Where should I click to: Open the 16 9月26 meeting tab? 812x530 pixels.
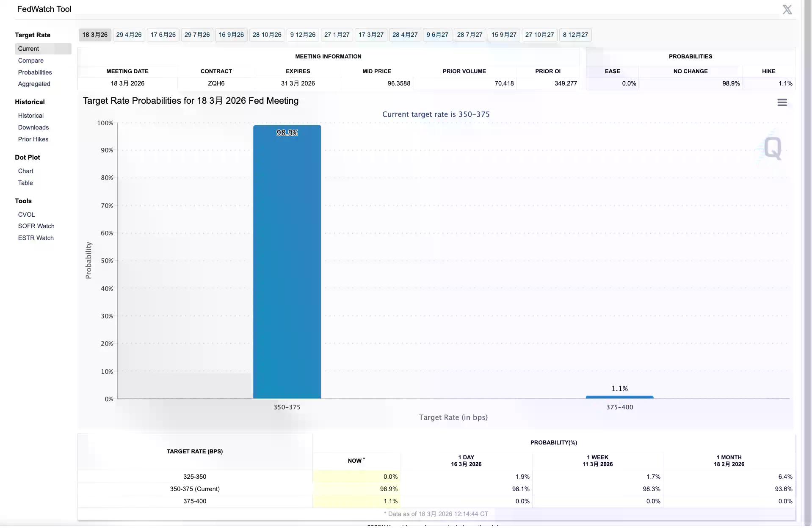[231, 35]
